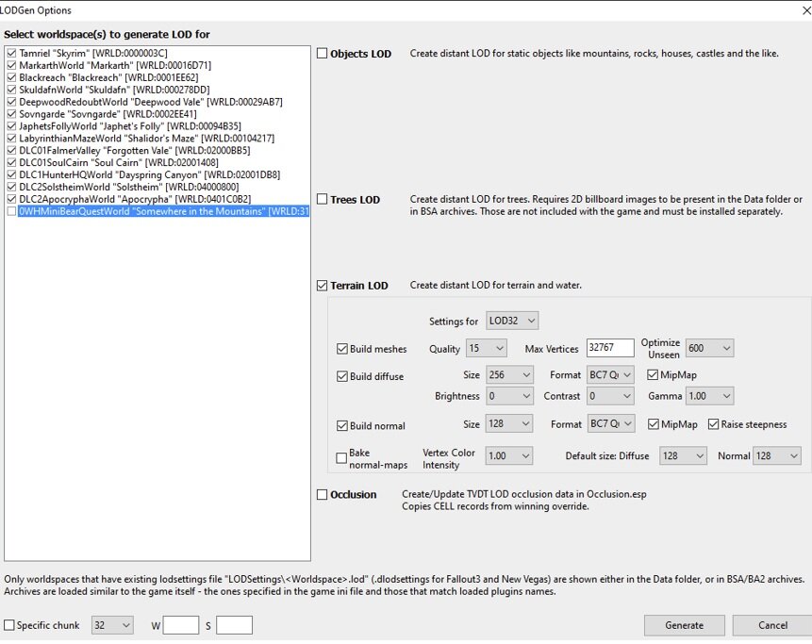The width and height of the screenshot is (812, 644).
Task: Enable the Occlusion checkbox
Action: [x=323, y=494]
